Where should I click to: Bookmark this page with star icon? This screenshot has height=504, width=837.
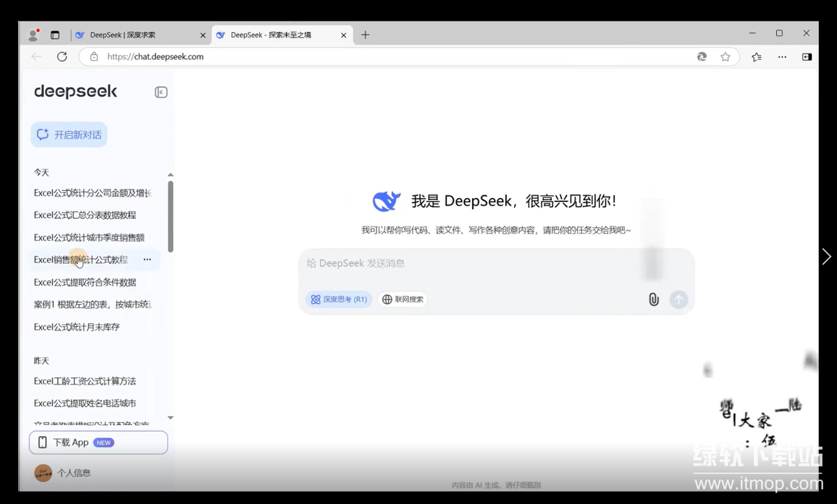point(725,56)
